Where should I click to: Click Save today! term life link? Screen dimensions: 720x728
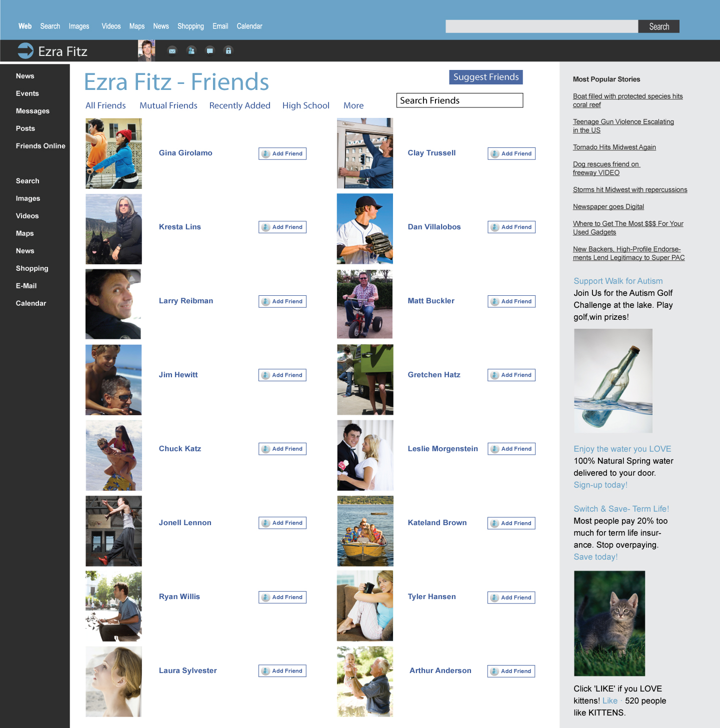595,557
